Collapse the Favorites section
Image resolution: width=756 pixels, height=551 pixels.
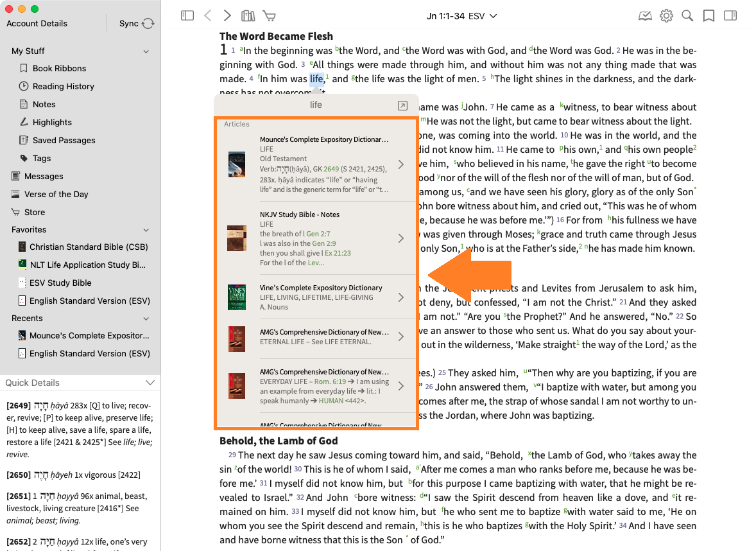tap(146, 230)
